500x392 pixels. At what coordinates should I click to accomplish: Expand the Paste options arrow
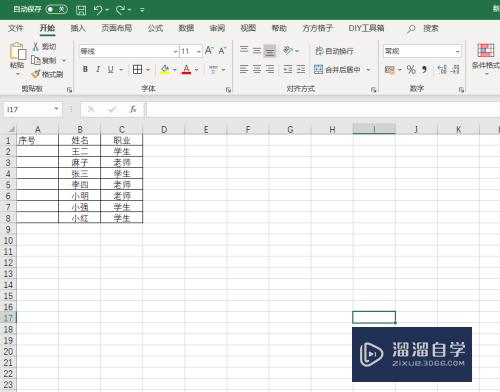[18, 74]
